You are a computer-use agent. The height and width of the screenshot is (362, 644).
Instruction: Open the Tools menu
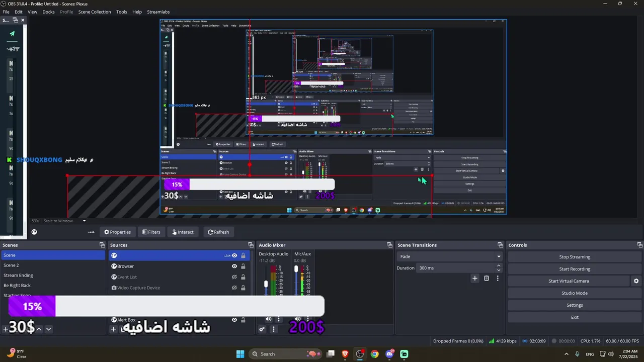(x=122, y=12)
